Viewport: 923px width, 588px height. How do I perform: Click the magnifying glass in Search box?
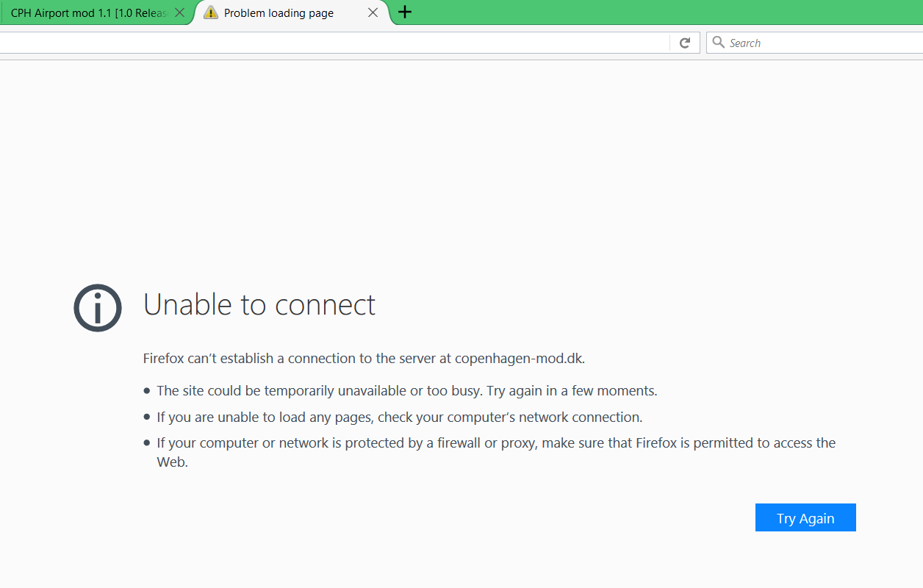[x=719, y=43]
